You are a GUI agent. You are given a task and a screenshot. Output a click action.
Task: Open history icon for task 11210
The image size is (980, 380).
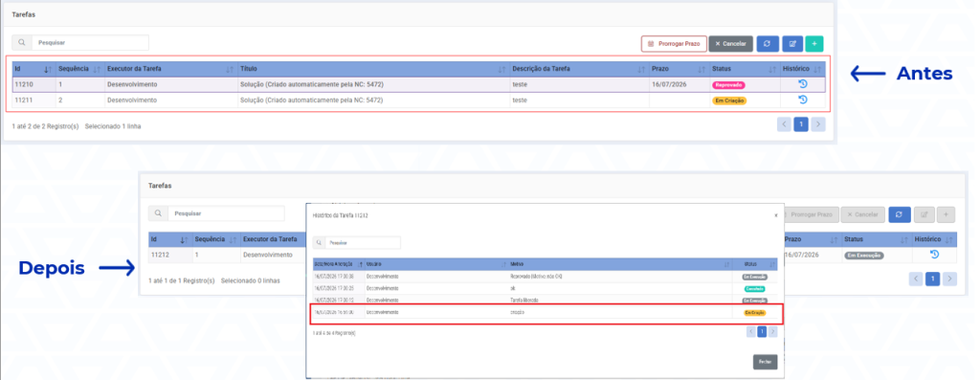tap(803, 84)
